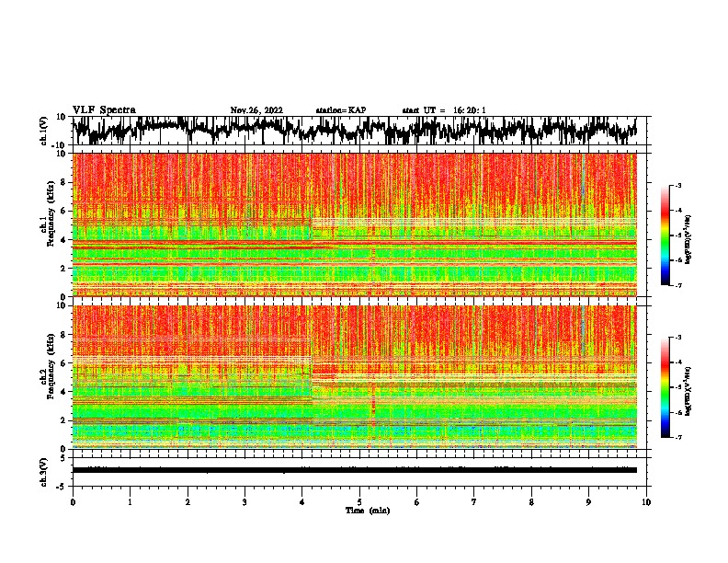Click the "ch.1(V)" waveform axis label
Image resolution: width=728 pixels, height=563 pixels.
44,131
